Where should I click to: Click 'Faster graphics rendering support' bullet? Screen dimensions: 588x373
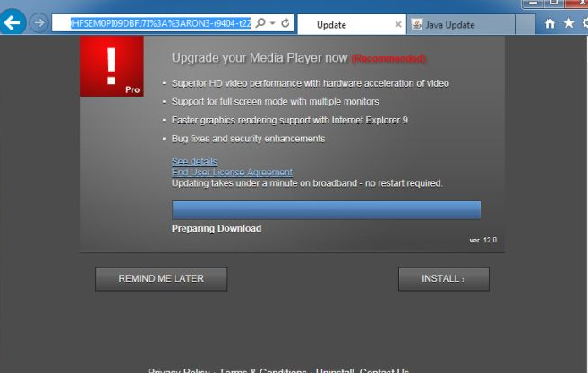[289, 120]
